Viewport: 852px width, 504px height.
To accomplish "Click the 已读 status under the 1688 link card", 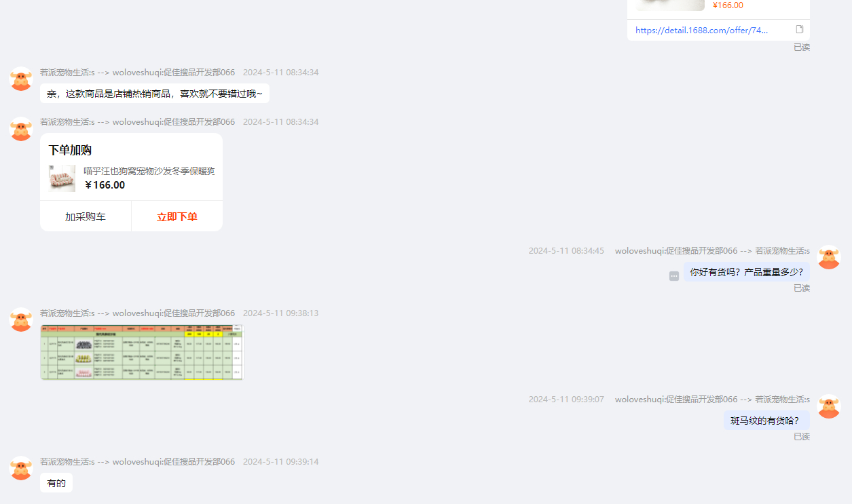I will tap(802, 47).
